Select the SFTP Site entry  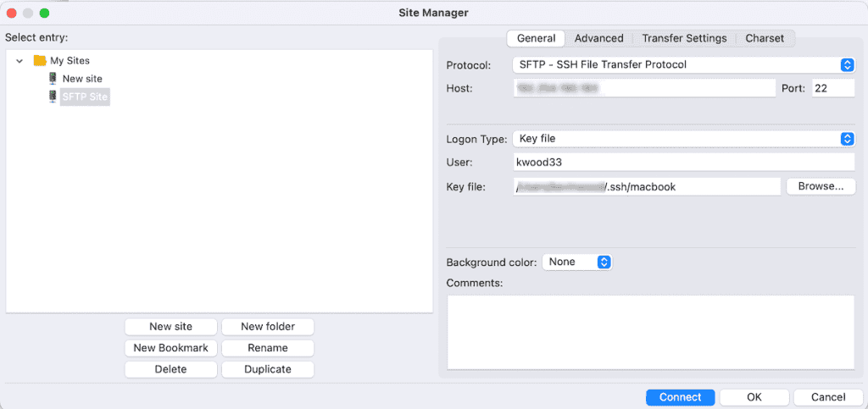86,98
